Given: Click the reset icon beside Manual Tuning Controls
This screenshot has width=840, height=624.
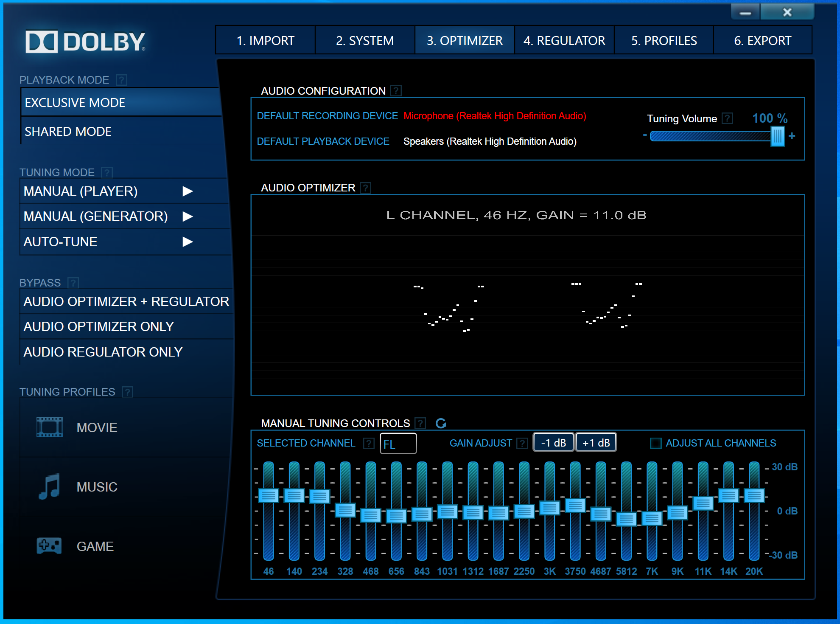Looking at the screenshot, I should pos(441,423).
